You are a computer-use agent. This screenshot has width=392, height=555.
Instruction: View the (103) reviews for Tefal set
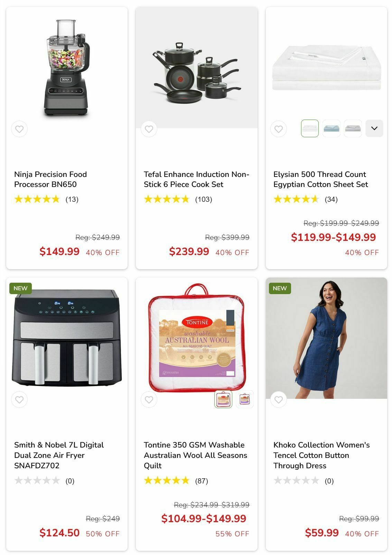(204, 199)
